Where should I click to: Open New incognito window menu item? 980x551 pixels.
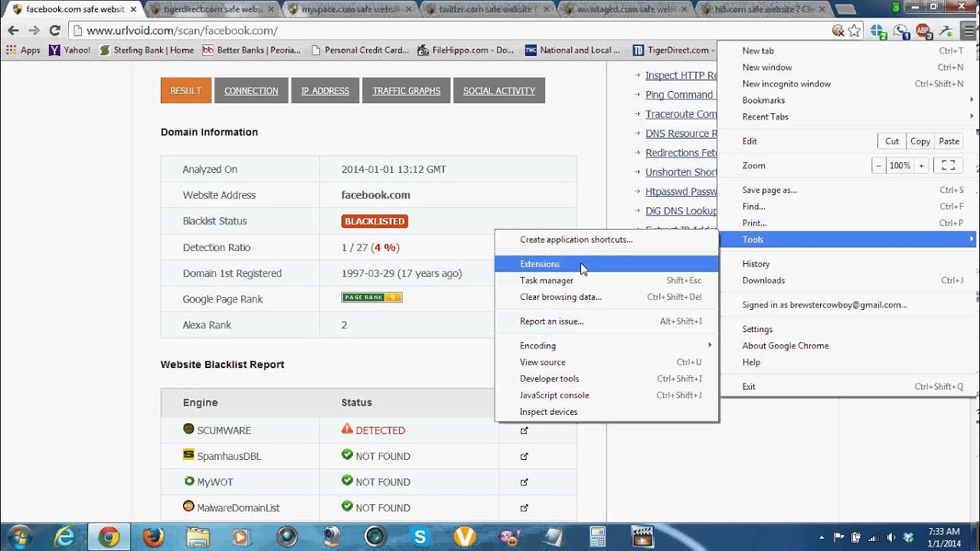[x=848, y=83]
